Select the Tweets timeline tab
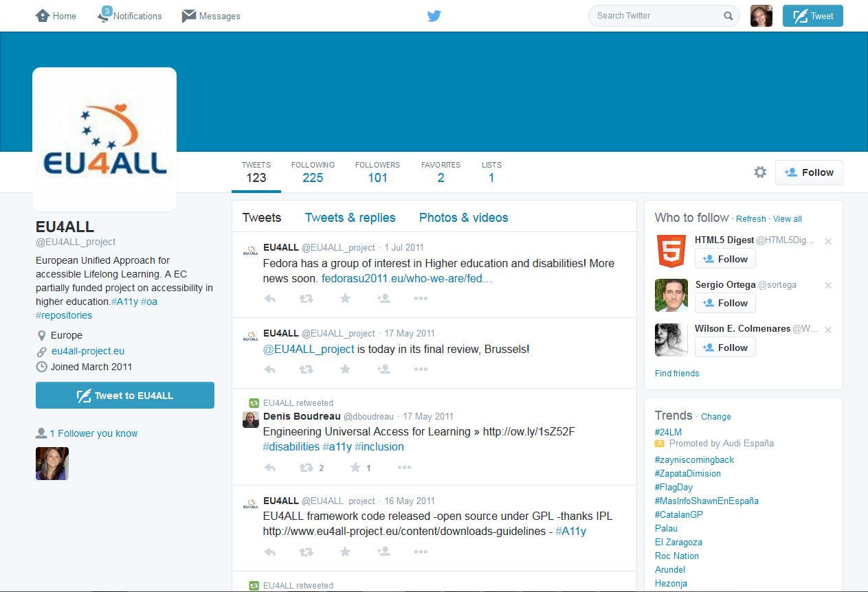 262,218
